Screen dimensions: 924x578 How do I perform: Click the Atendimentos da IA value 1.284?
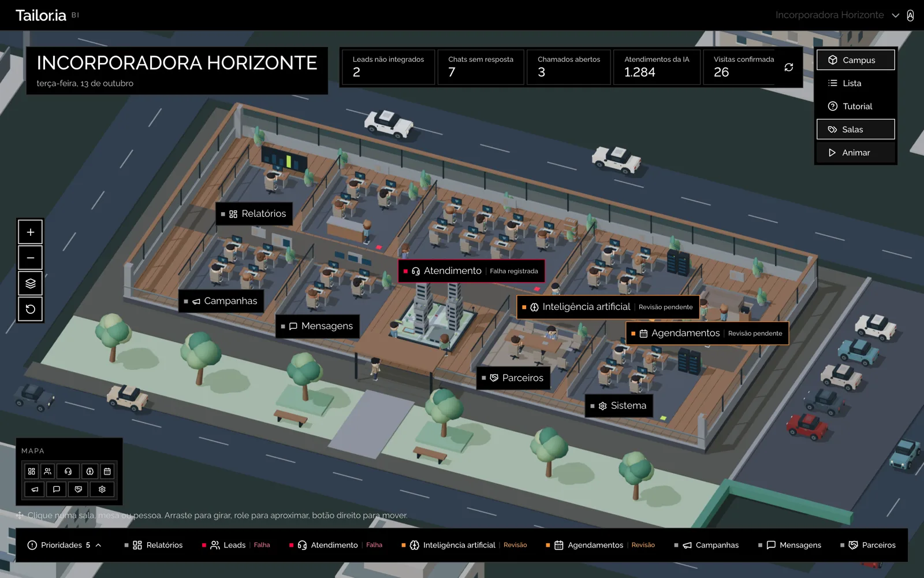pyautogui.click(x=640, y=72)
